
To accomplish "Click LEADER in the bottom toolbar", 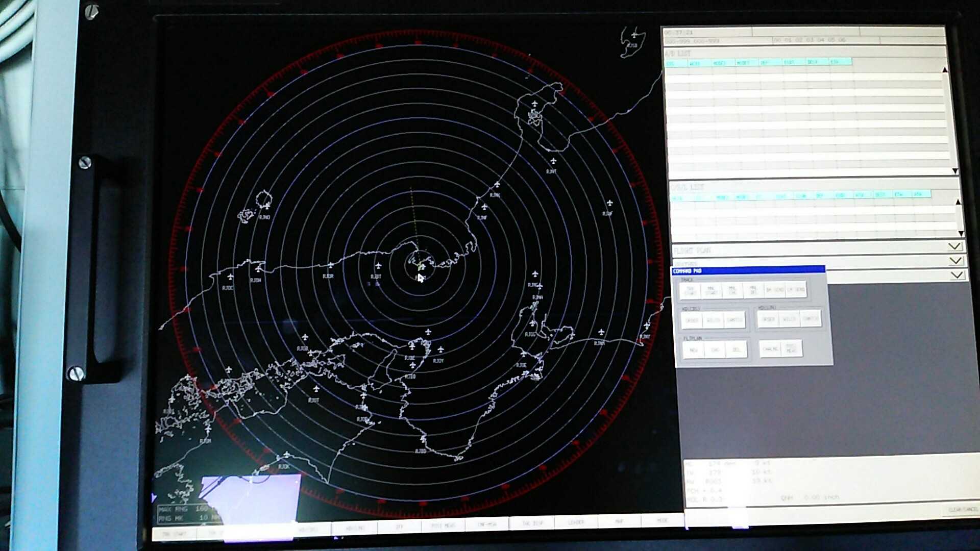I will pyautogui.click(x=575, y=522).
